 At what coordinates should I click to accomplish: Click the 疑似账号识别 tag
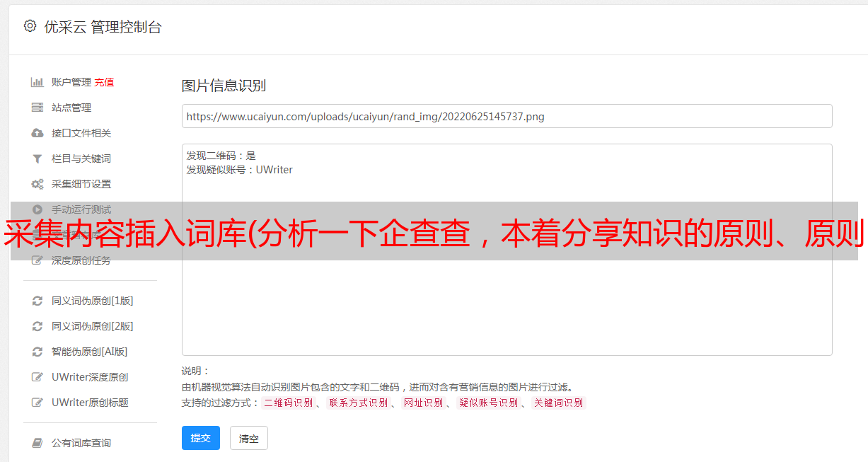point(488,403)
